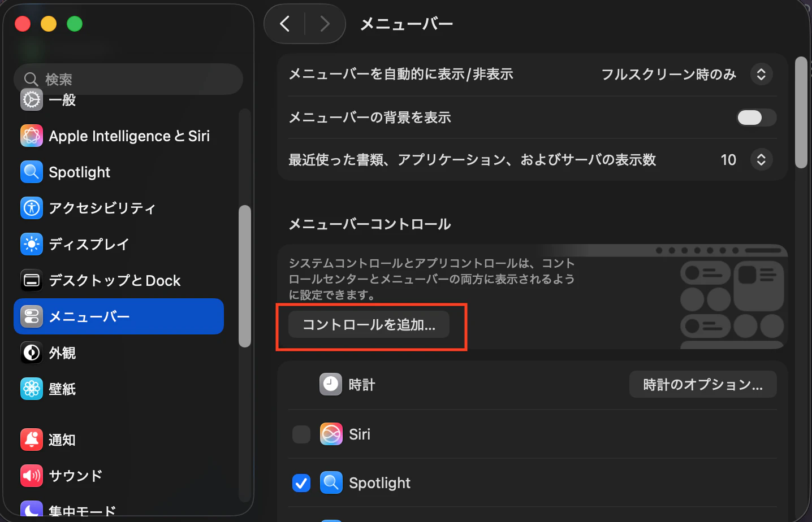
Task: Click the sidebar vertical scrollbar thumb
Action: [245, 276]
